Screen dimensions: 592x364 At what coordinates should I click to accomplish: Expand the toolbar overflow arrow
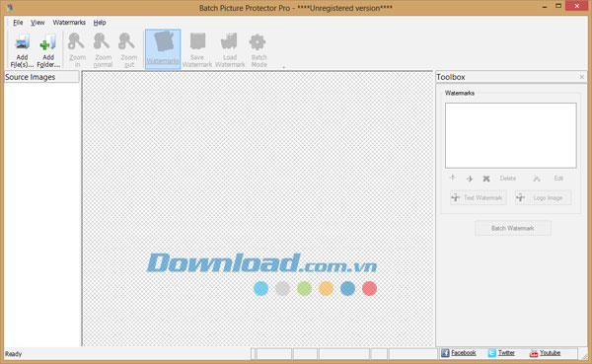[x=283, y=67]
